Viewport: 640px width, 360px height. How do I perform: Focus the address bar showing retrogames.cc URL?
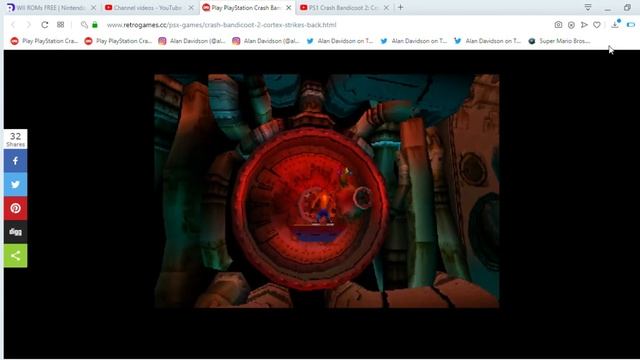pyautogui.click(x=222, y=25)
